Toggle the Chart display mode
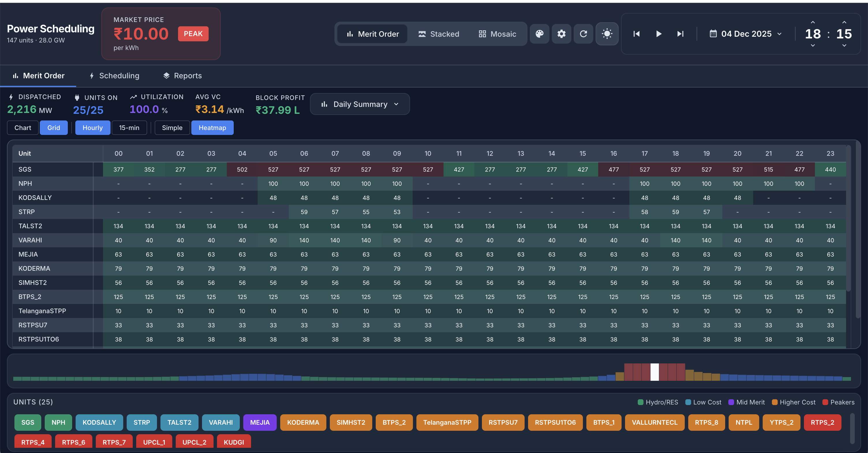868x453 pixels. pyautogui.click(x=23, y=128)
